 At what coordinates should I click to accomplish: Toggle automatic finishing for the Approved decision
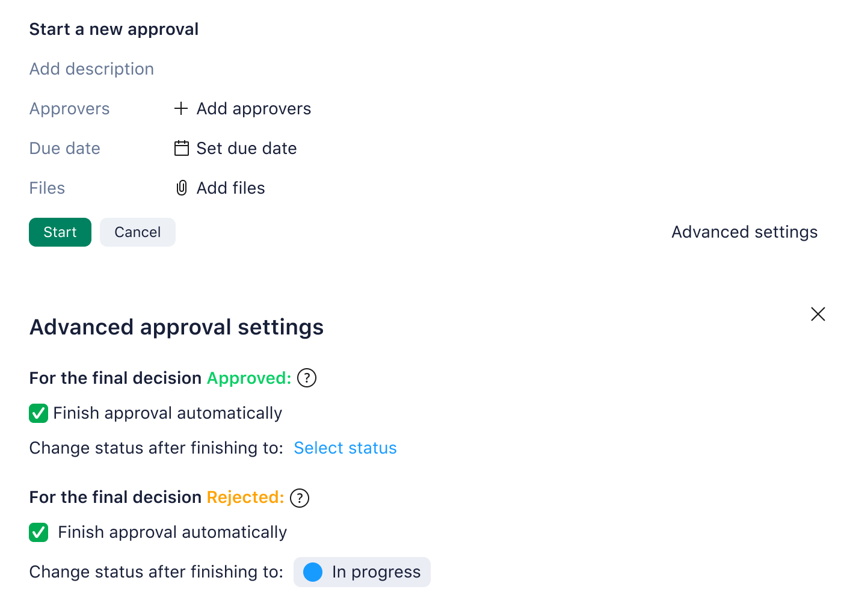[x=38, y=413]
